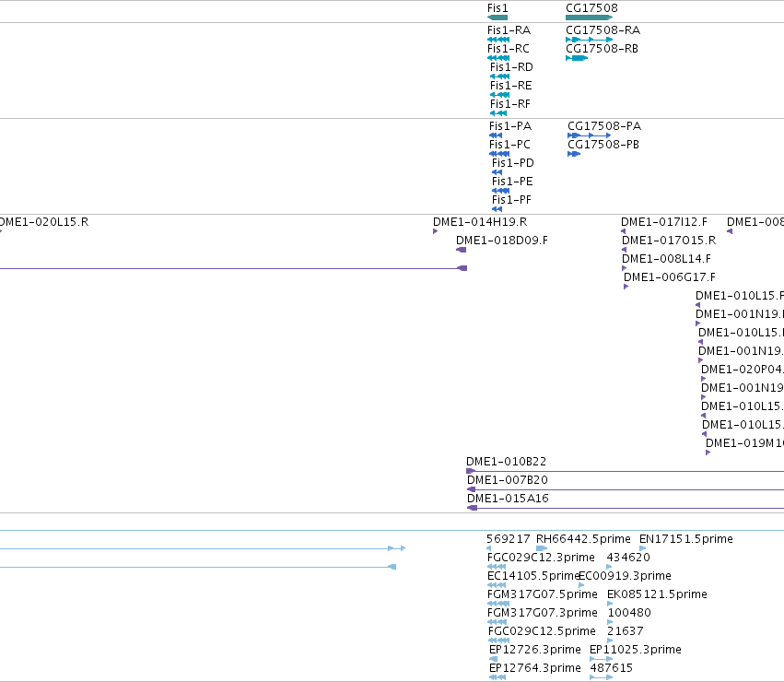The image size is (784, 682).
Task: Click the FGC029C12.5prime EST label
Action: click(542, 631)
